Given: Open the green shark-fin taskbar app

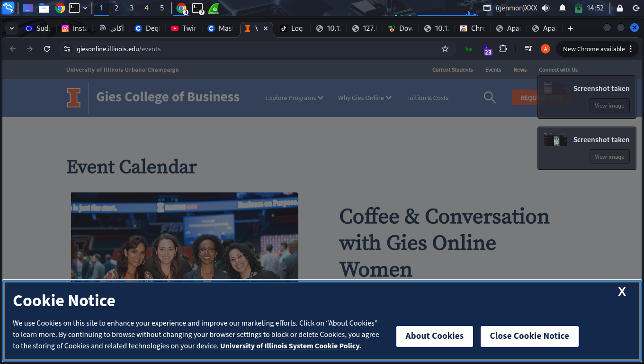Looking at the screenshot, I should tap(214, 8).
